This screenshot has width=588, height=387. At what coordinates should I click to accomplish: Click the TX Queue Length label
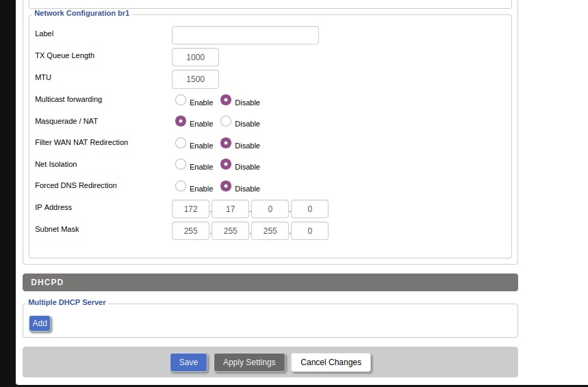click(65, 55)
